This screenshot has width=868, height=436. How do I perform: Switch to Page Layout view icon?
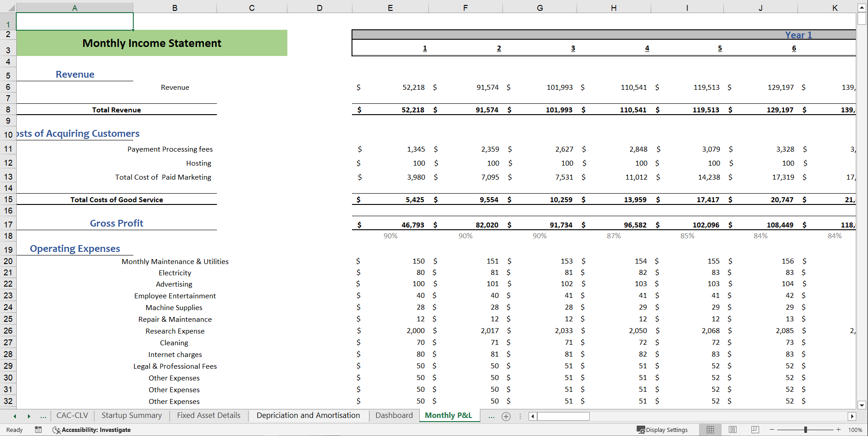coord(732,430)
